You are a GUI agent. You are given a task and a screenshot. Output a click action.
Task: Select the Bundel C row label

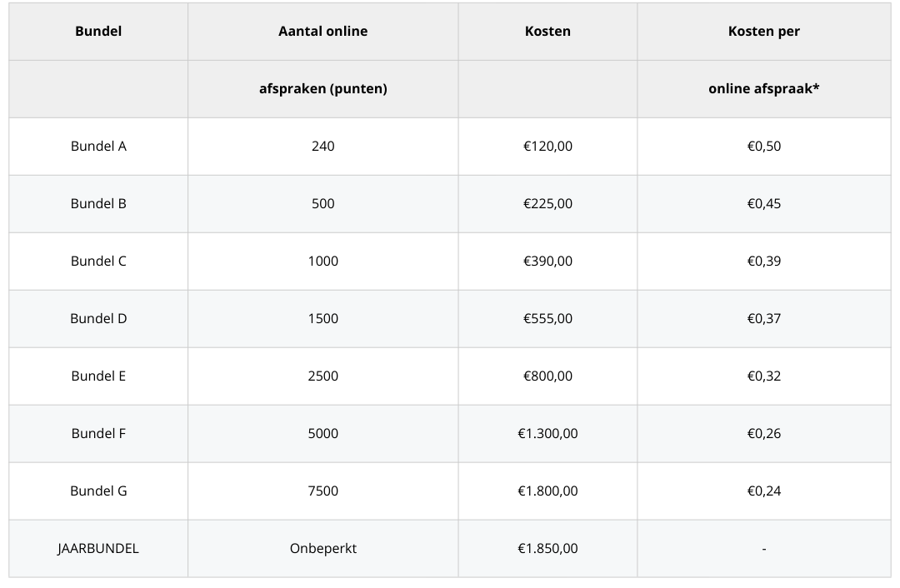point(98,262)
